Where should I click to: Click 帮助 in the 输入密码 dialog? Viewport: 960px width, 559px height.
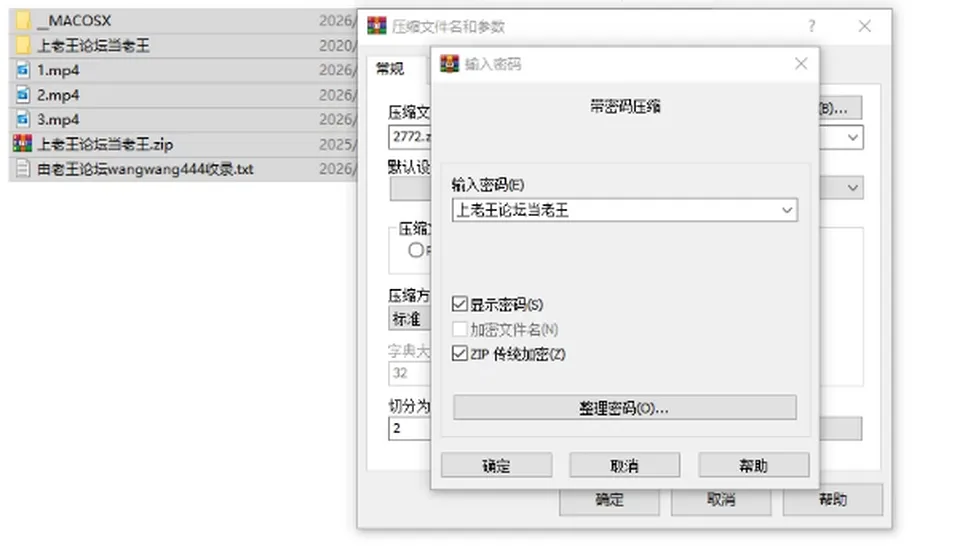pyautogui.click(x=754, y=465)
